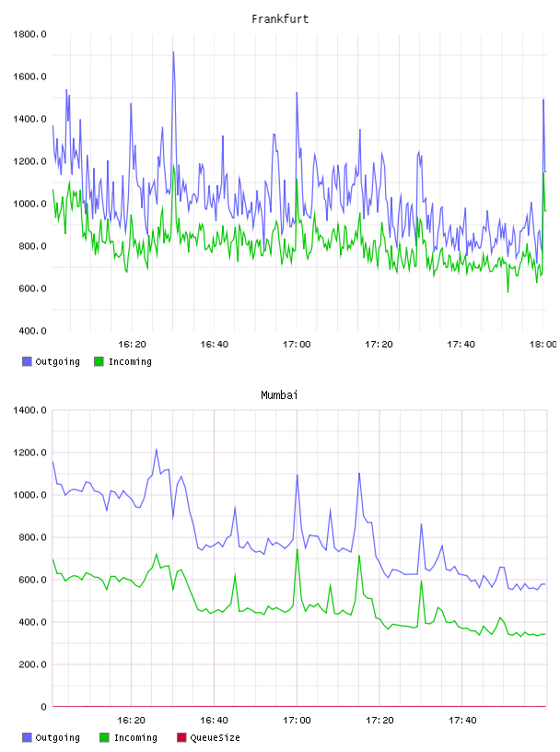This screenshot has width=560, height=752.
Task: Click the Incoming legend label of Frankfurt chart
Action: [130, 362]
